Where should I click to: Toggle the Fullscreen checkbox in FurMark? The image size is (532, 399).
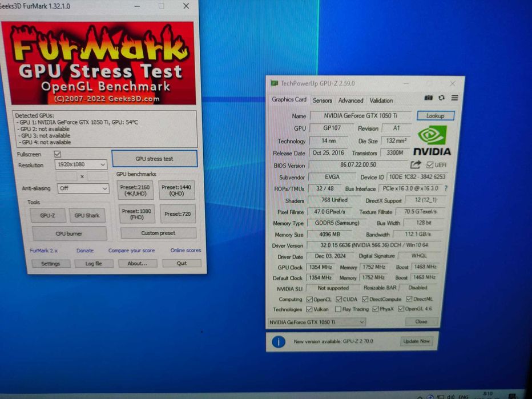(58, 154)
